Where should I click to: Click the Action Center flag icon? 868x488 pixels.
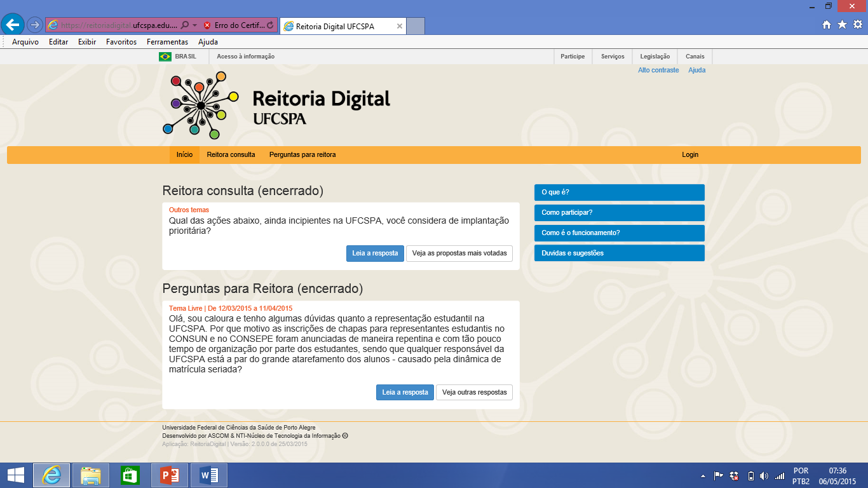tap(719, 476)
